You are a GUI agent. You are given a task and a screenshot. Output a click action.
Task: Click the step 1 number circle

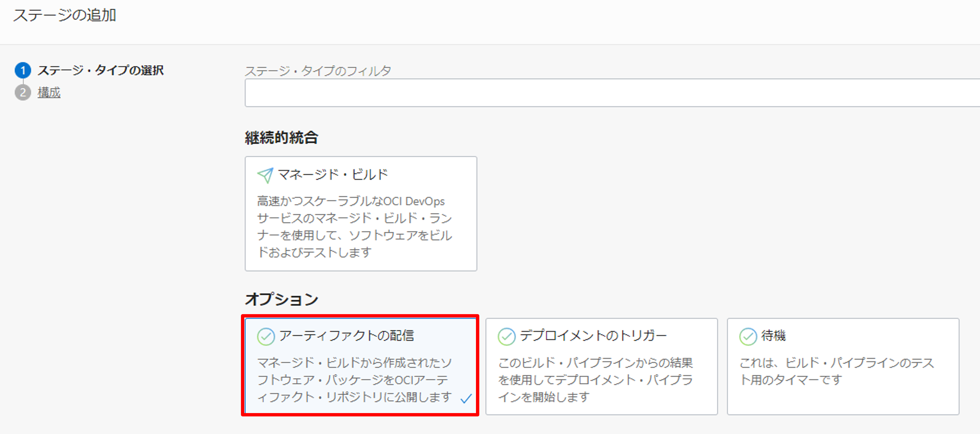pyautogui.click(x=23, y=70)
